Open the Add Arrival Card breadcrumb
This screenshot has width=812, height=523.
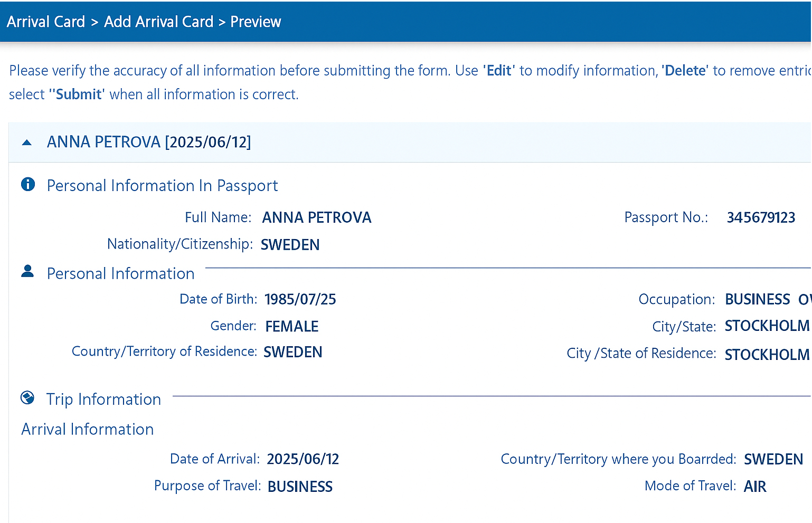[x=157, y=21]
